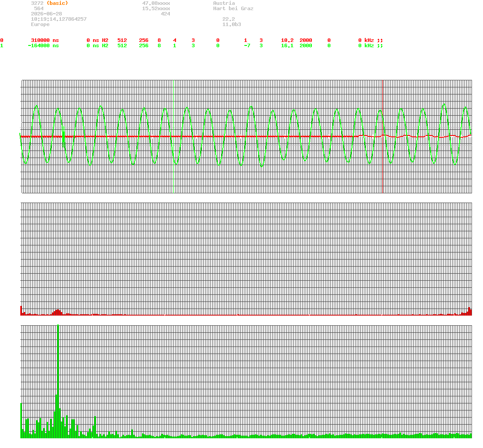The width and height of the screenshot is (483, 448).
Task: Click the red row value 10.2
Action: [x=288, y=41]
